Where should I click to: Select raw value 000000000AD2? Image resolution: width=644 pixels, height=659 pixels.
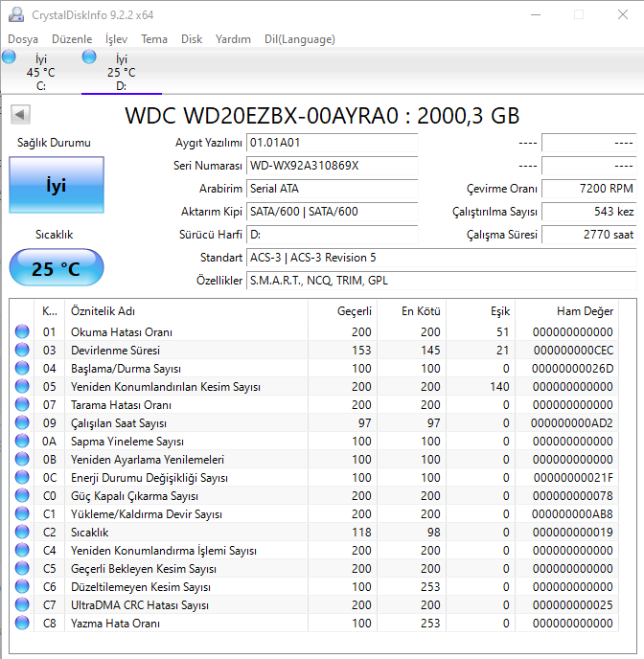click(x=572, y=423)
